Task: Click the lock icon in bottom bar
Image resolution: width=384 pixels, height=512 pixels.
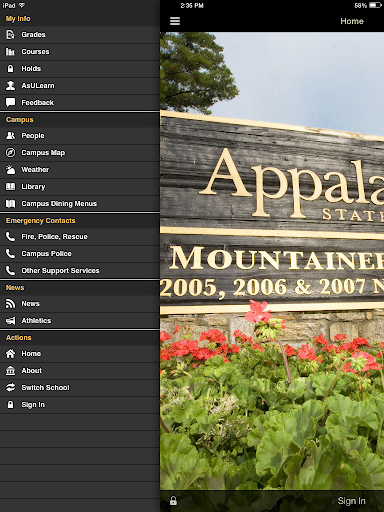Action: point(173,501)
